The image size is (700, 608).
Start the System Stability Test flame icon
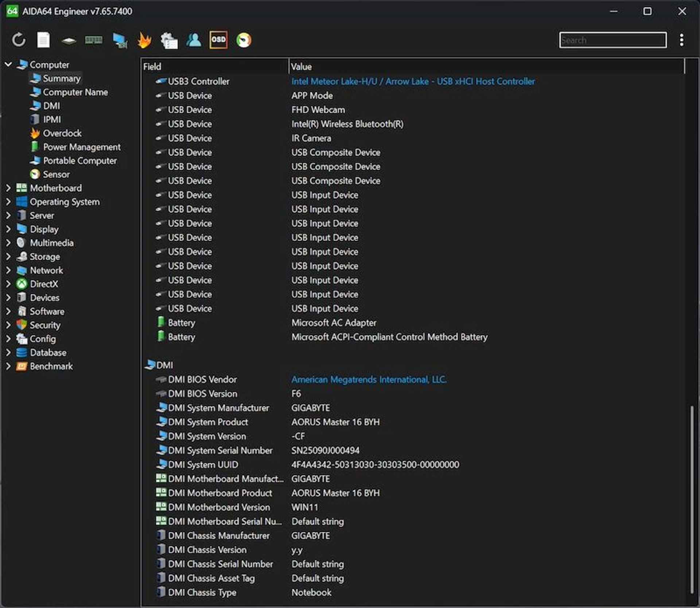144,40
